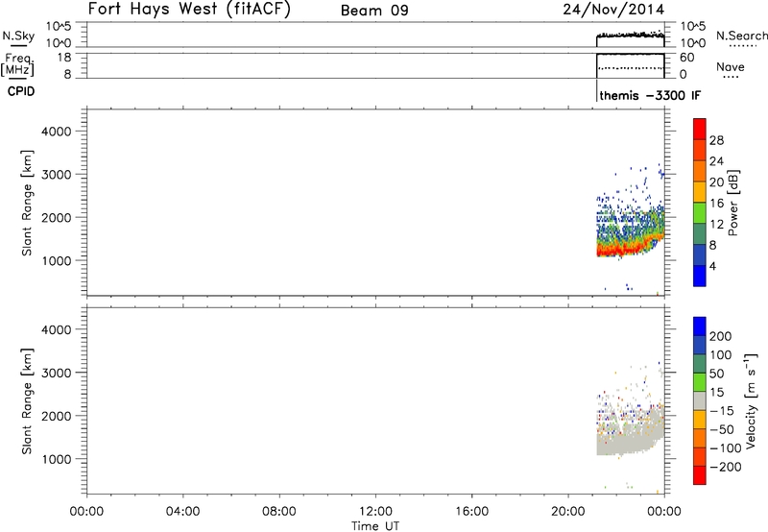This screenshot has height=532, width=768.
Task: Click the 'Slant Range [km]' label of the power panel
Action: tap(27, 203)
